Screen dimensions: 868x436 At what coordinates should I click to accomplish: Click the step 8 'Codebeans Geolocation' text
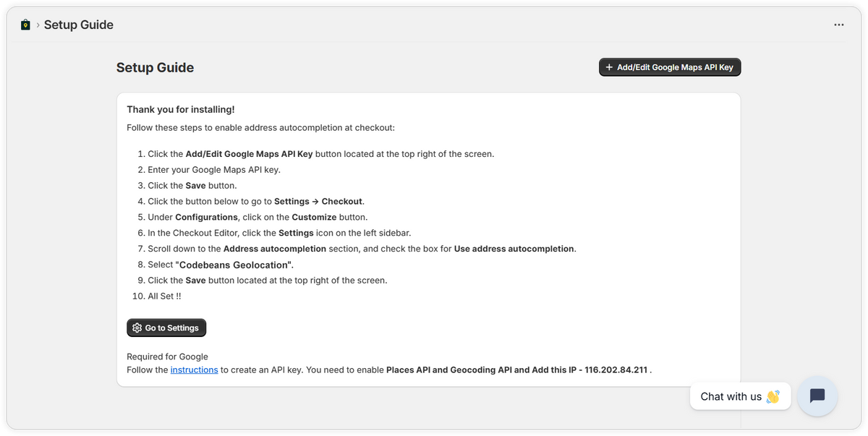(x=236, y=265)
